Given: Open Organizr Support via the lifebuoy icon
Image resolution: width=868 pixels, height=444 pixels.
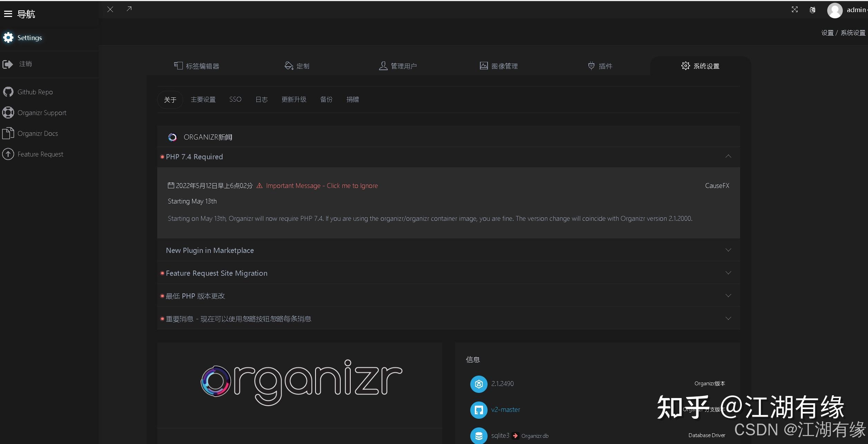Looking at the screenshot, I should coord(8,112).
